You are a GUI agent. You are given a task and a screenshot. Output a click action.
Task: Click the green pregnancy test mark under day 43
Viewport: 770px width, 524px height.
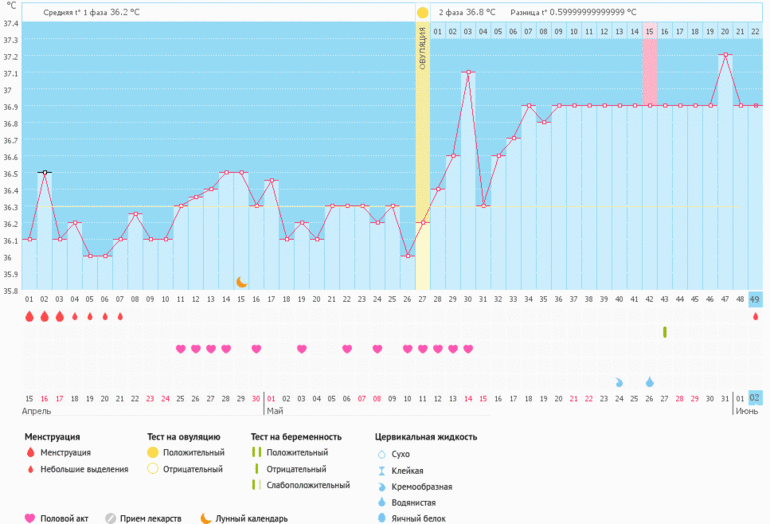(665, 332)
